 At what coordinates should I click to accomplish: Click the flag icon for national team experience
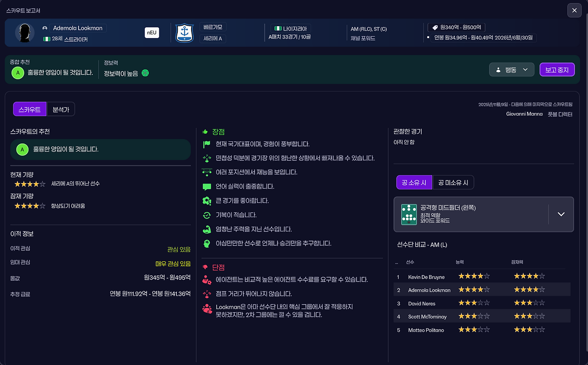(207, 144)
